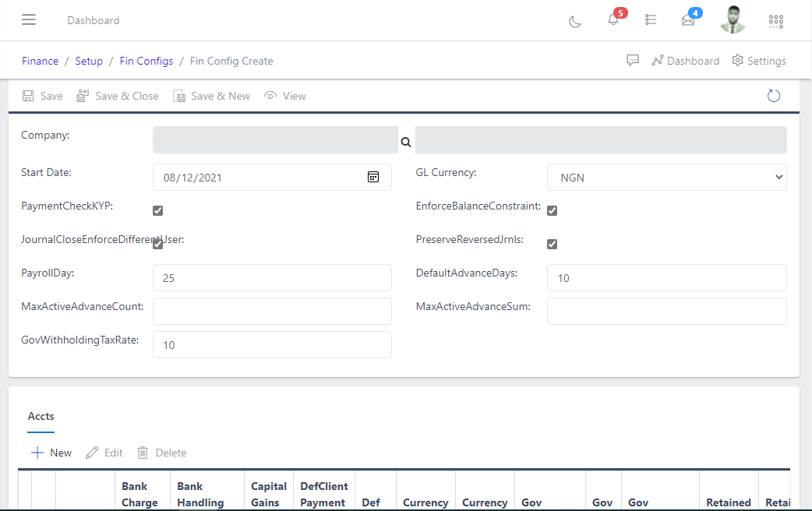The width and height of the screenshot is (812, 511).
Task: Open the Company lookup search icon
Action: (x=405, y=142)
